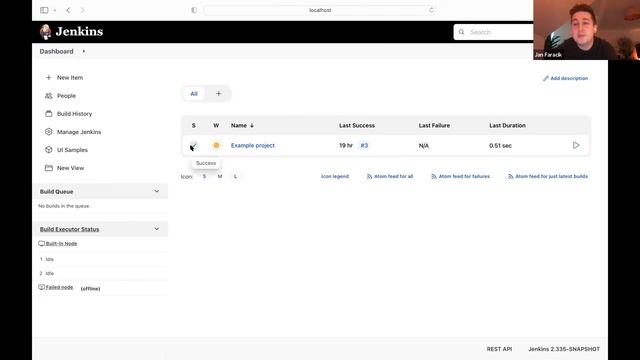The height and width of the screenshot is (360, 640).
Task: Open Manage Jenkins link
Action: pos(79,132)
